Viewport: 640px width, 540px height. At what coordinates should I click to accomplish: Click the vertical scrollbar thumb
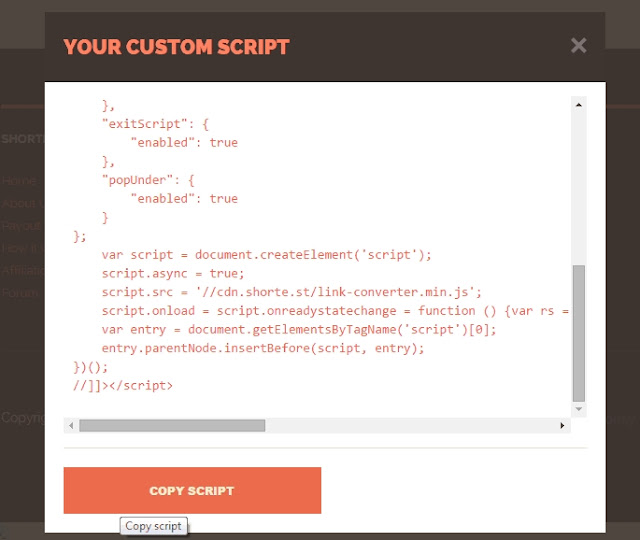578,333
